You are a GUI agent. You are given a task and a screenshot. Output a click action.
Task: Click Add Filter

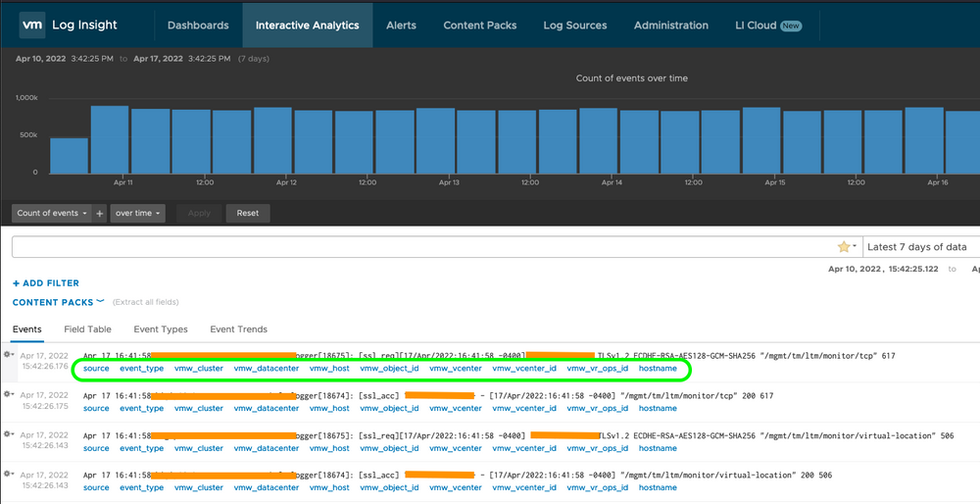pos(46,283)
